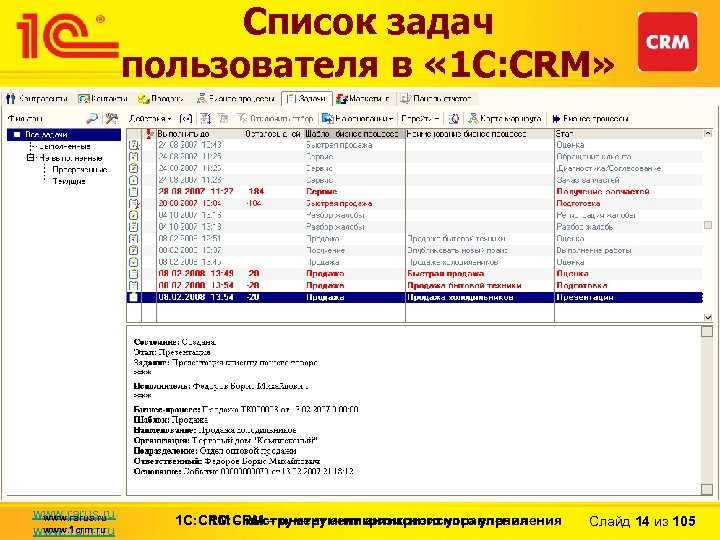720x540 pixels.
Task: Click task icon of Получение запчастей row
Action: click(x=133, y=191)
